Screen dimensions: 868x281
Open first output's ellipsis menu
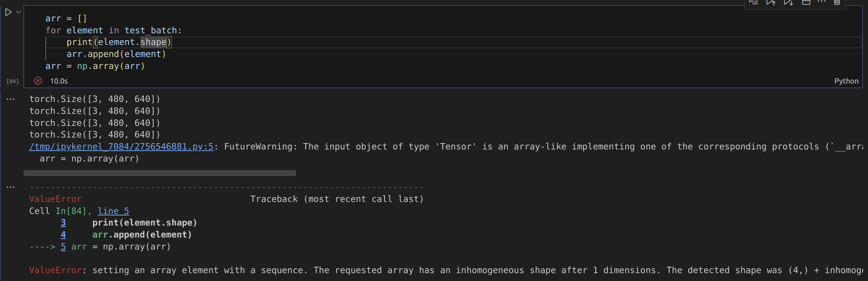click(11, 99)
